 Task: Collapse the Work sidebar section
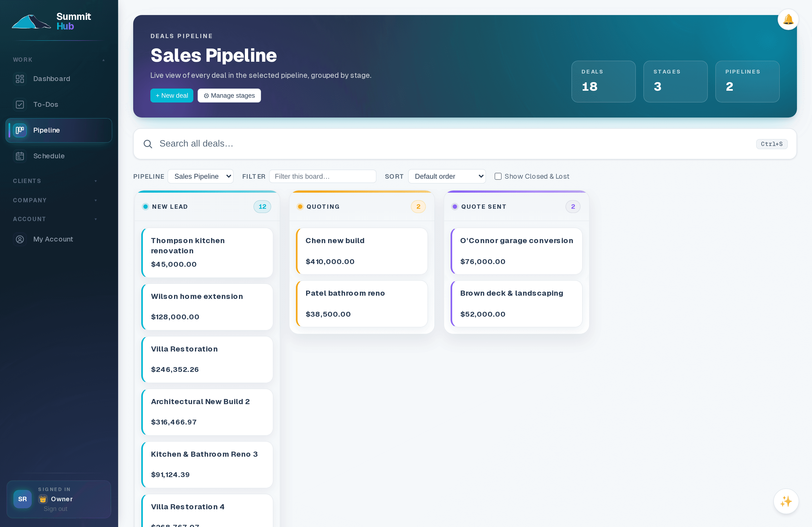[x=59, y=60]
